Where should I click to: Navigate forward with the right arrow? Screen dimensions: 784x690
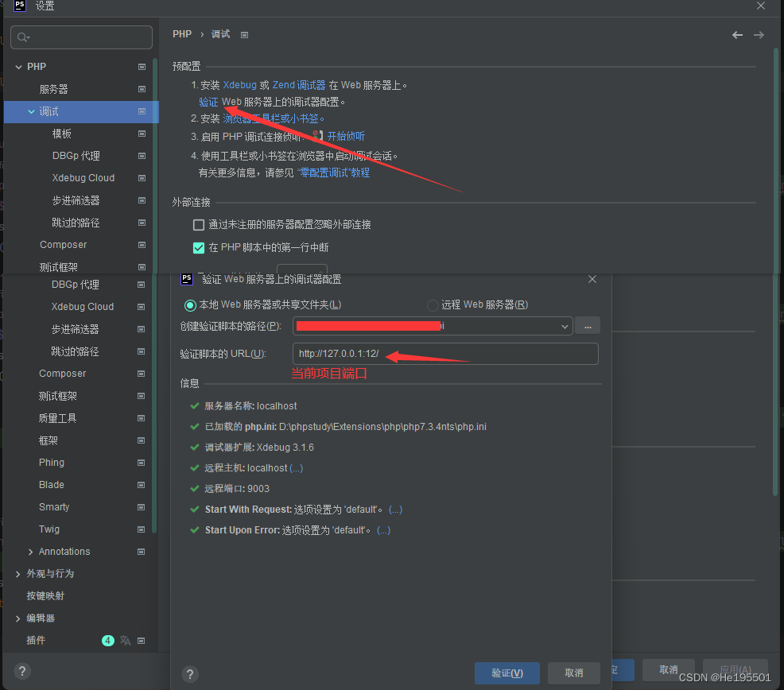click(759, 34)
